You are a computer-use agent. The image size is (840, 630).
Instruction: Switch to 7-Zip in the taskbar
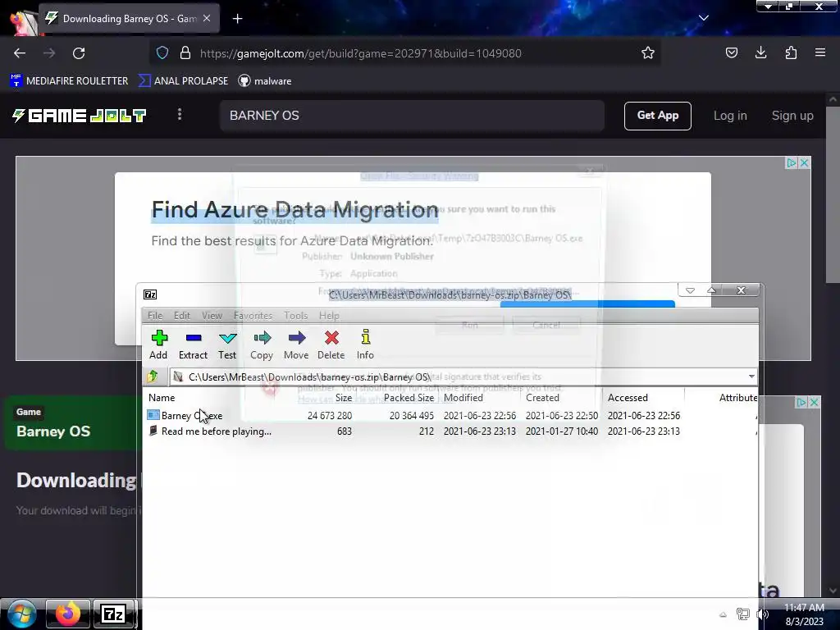click(x=113, y=614)
